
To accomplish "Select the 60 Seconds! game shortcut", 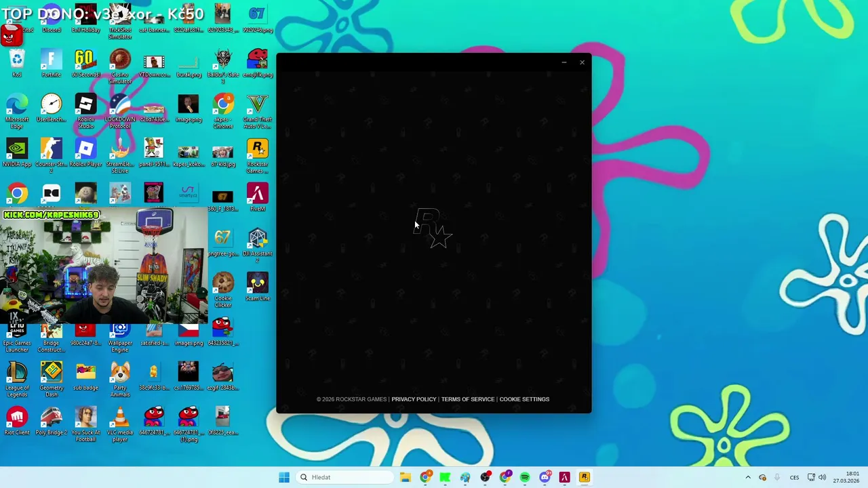I will pos(85,63).
